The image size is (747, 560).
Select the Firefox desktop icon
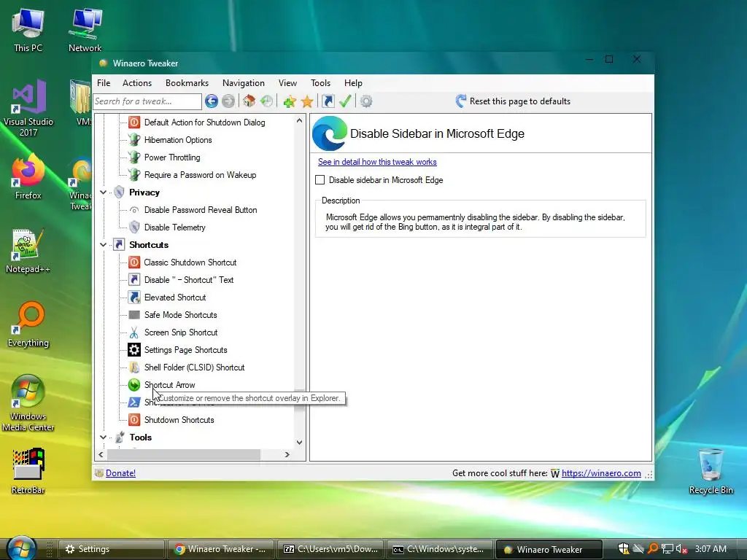28,176
